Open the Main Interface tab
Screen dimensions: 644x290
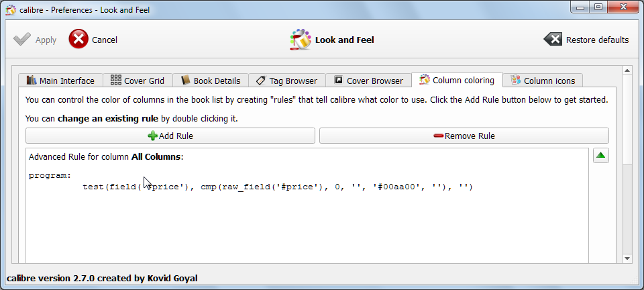tap(60, 81)
